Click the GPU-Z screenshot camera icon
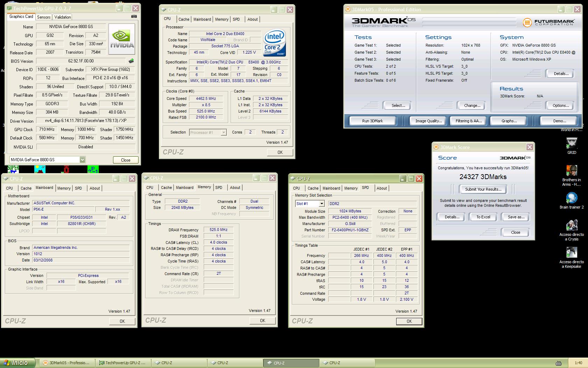This screenshot has height=368, width=588. [134, 16]
